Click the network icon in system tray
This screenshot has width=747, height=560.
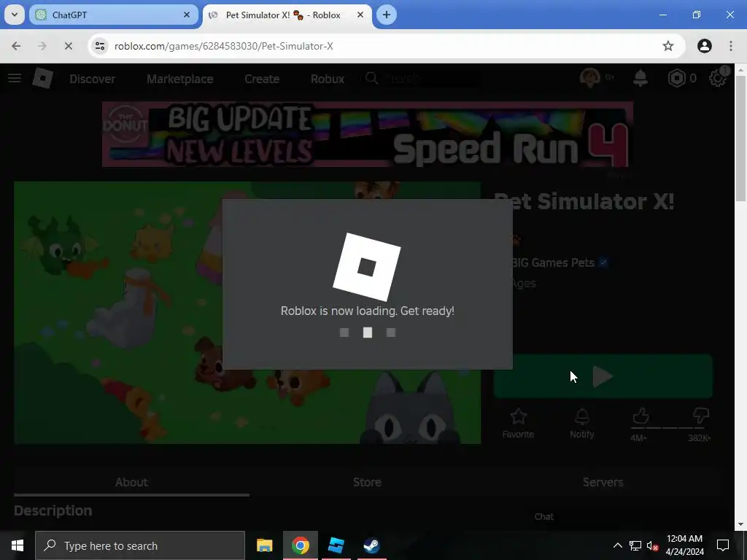click(x=635, y=545)
